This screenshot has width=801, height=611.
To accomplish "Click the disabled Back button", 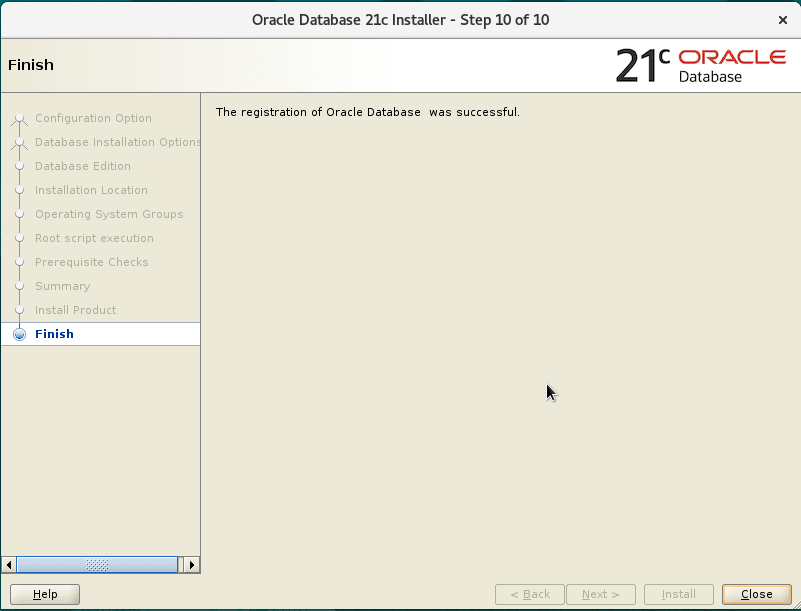I will pyautogui.click(x=530, y=594).
